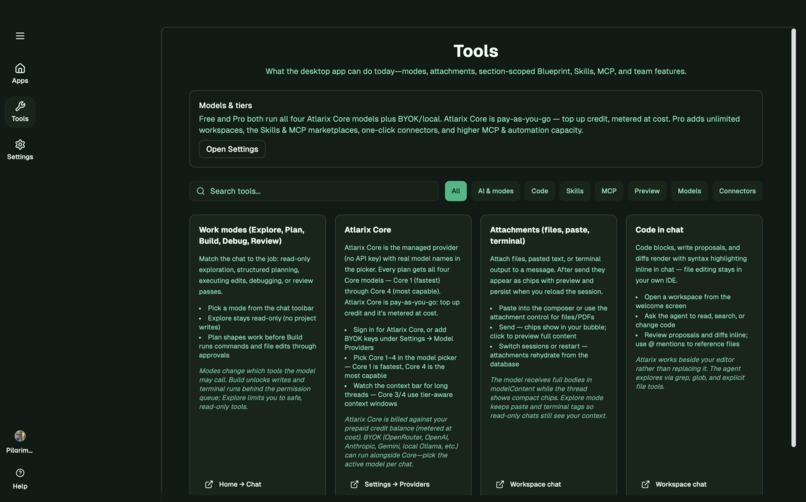Click the Work modes card title

coord(251,235)
